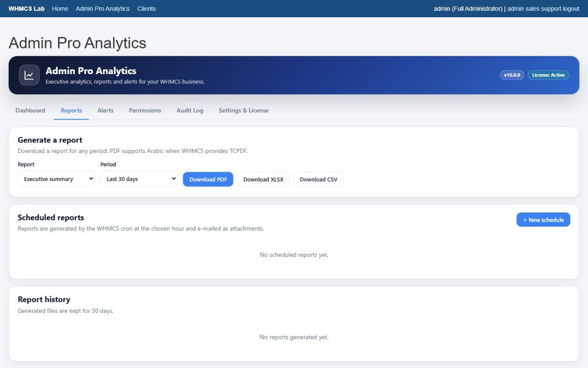Click the 'Scheduled reports' heading
The height and width of the screenshot is (368, 588).
pos(51,217)
